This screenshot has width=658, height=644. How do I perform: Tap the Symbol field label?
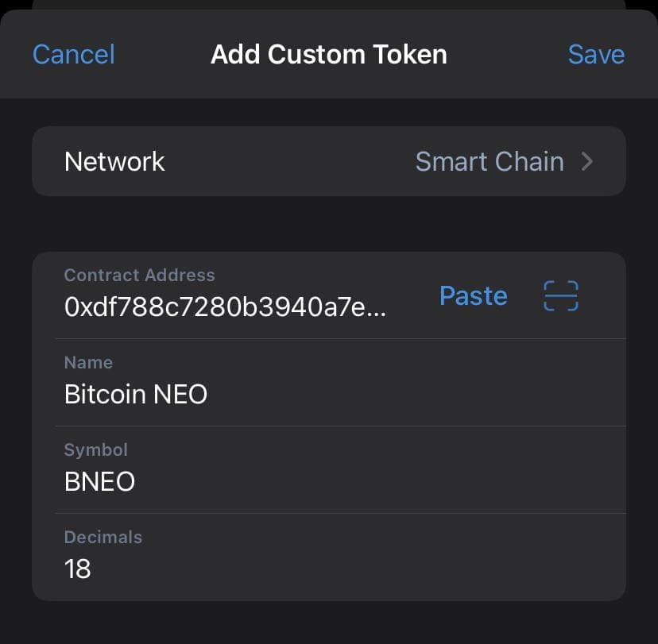click(x=95, y=450)
